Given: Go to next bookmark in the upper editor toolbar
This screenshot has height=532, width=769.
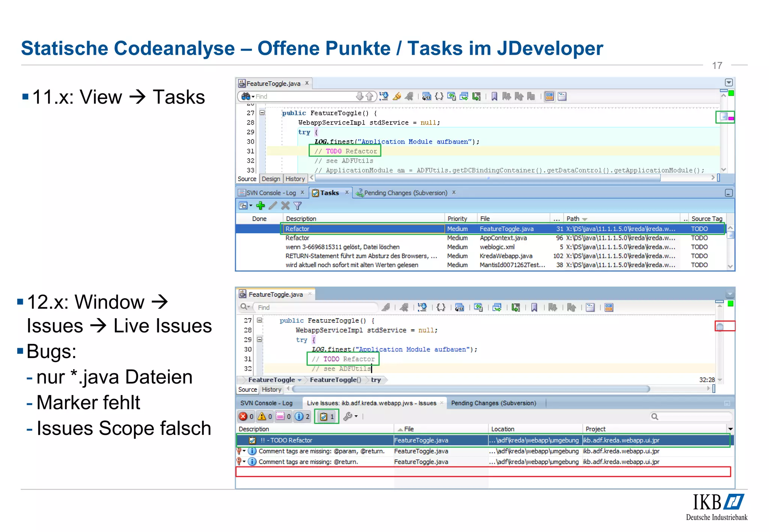Looking at the screenshot, I should tap(507, 96).
